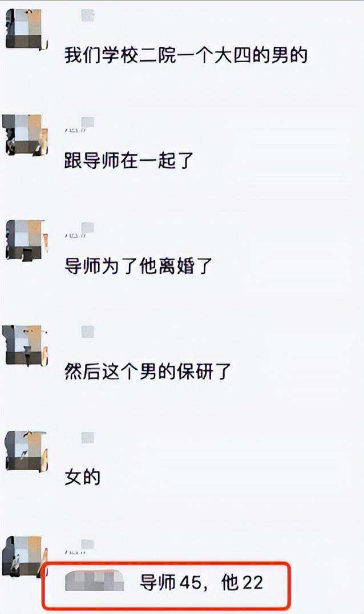Select the 跟导师在一起了 message text

(x=129, y=160)
